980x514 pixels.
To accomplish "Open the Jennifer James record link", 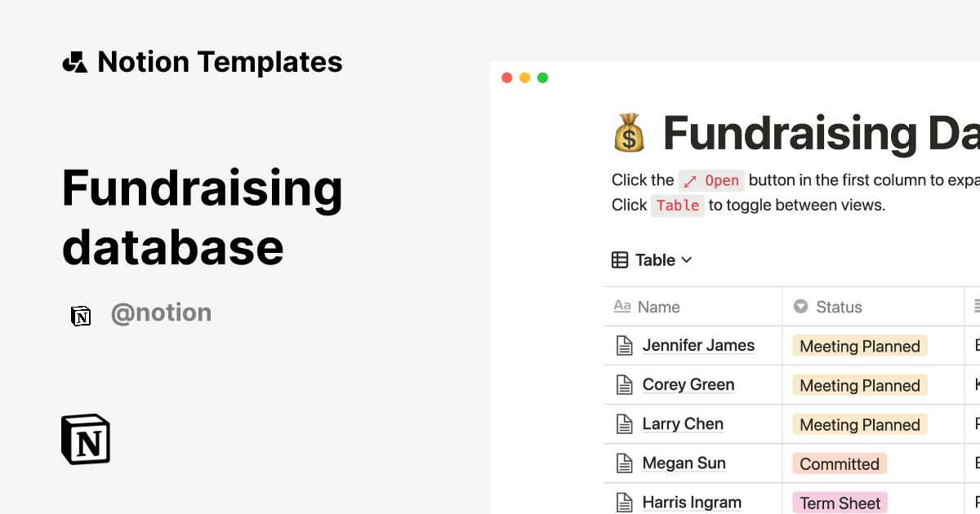I will 699,345.
